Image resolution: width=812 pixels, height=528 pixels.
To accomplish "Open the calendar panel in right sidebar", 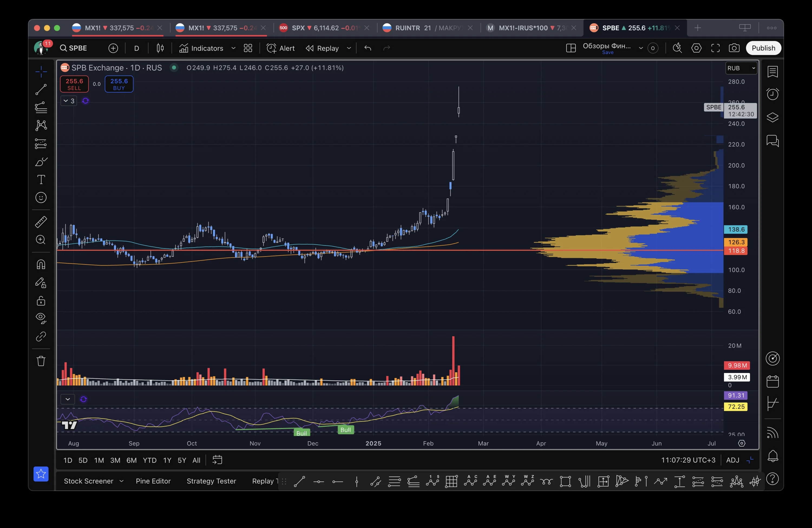I will (772, 381).
